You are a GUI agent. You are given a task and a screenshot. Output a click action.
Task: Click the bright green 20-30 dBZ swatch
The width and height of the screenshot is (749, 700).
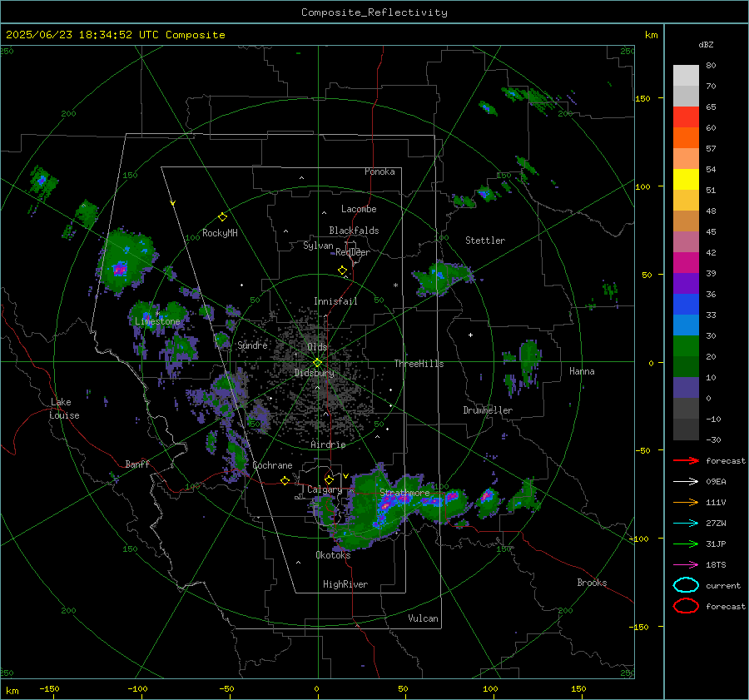[x=686, y=346]
